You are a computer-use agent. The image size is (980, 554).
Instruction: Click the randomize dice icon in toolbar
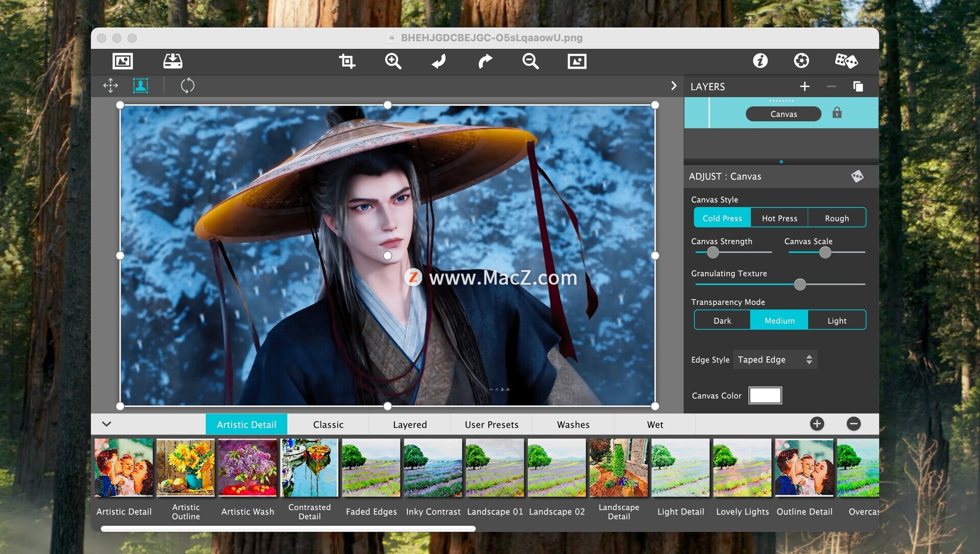point(846,61)
